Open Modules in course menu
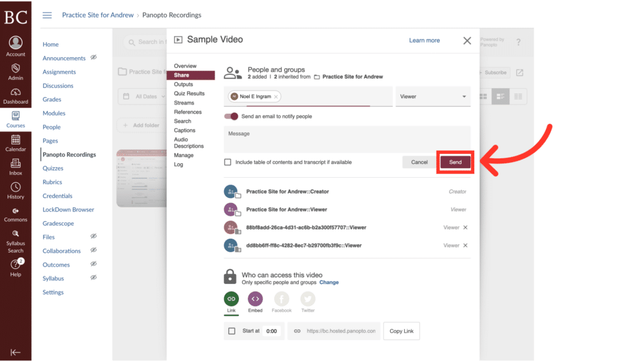644x362 pixels. (54, 113)
